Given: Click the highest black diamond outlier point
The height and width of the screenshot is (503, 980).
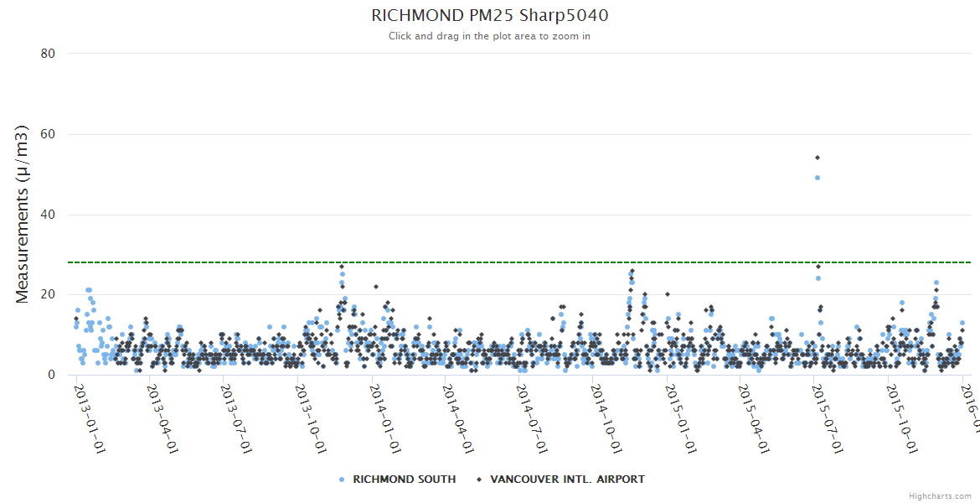Looking at the screenshot, I should click(x=817, y=158).
